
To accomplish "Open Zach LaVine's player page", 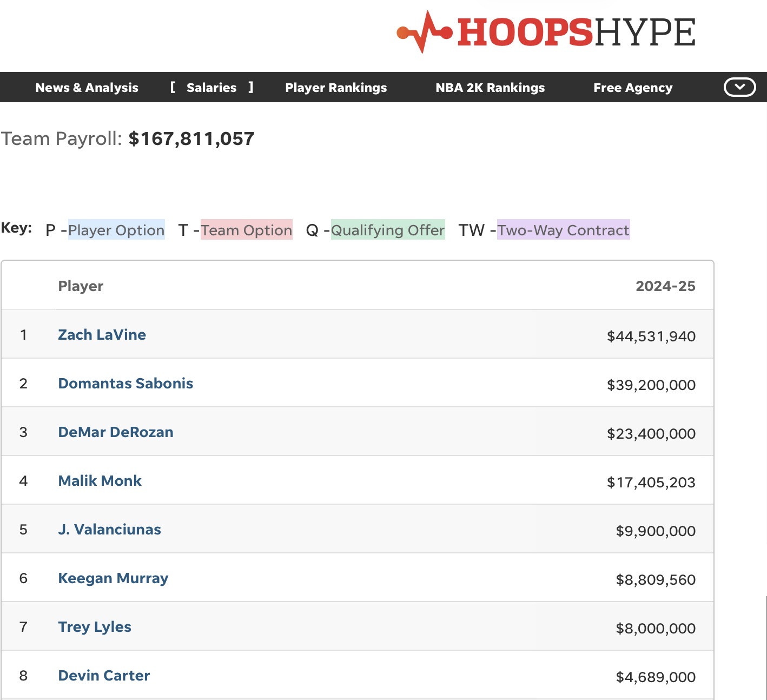I will click(102, 335).
